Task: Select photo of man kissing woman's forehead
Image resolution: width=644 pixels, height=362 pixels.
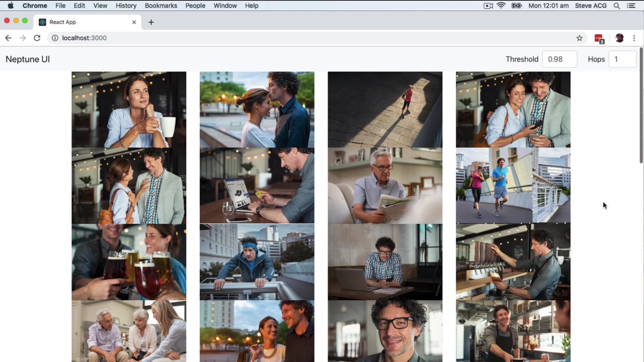Action: pyautogui.click(x=257, y=110)
